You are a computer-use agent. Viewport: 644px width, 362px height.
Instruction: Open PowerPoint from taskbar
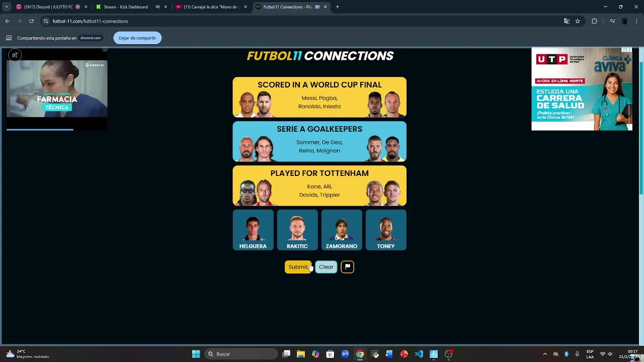pyautogui.click(x=404, y=354)
